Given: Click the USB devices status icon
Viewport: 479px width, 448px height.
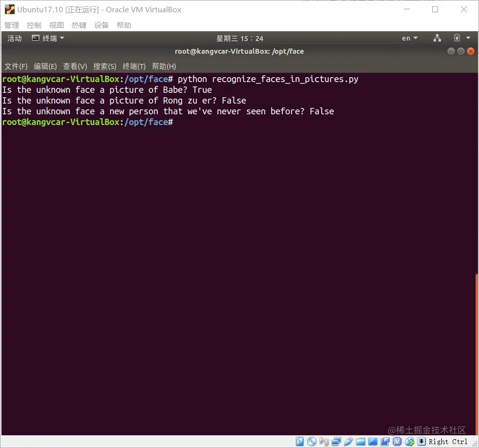Looking at the screenshot, I should (x=348, y=441).
